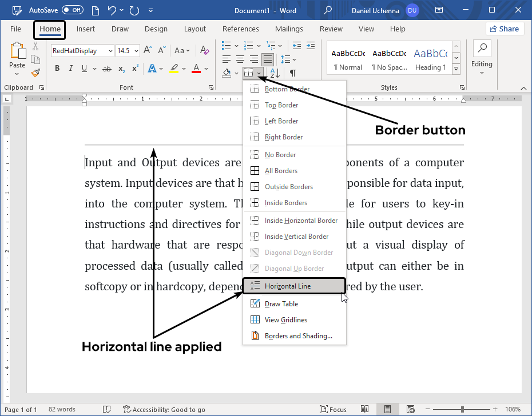This screenshot has width=532, height=416.
Task: Undo the last action
Action: pos(112,10)
